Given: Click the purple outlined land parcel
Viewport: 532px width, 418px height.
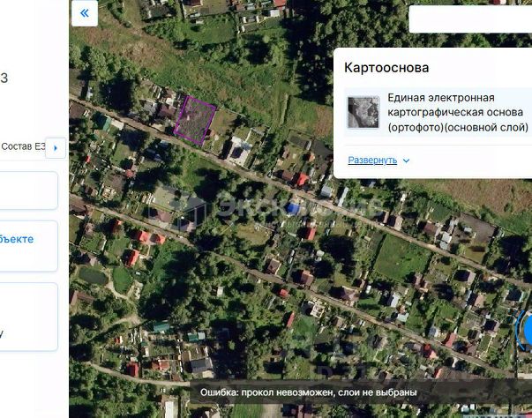Looking at the screenshot, I should coord(195,120).
